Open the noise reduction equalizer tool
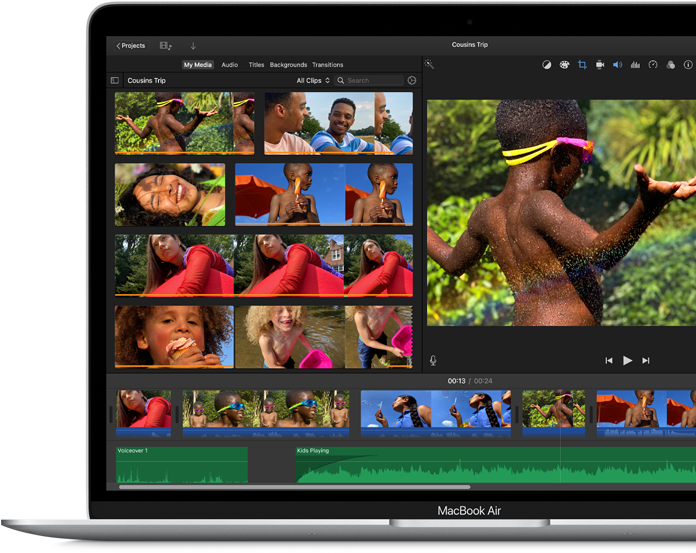The height and width of the screenshot is (553, 696). pos(634,65)
